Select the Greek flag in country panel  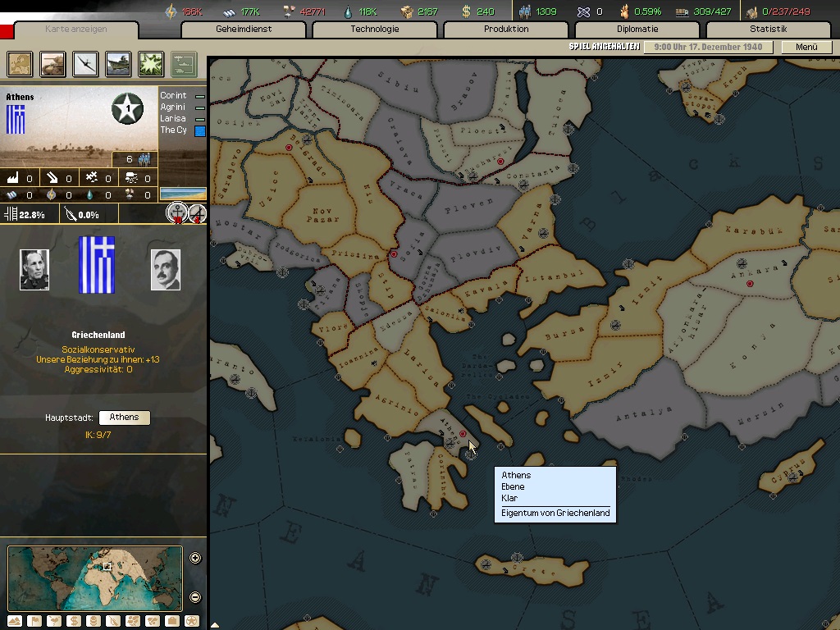click(x=96, y=265)
